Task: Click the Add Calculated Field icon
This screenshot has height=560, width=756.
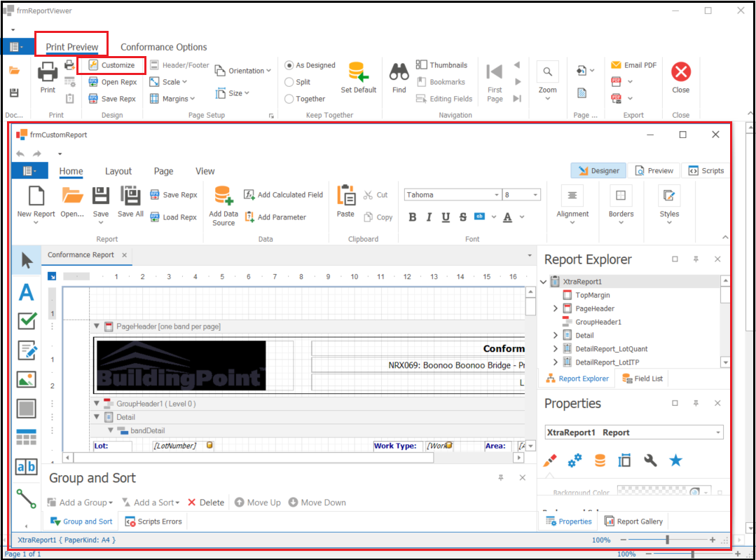Action: pos(249,195)
